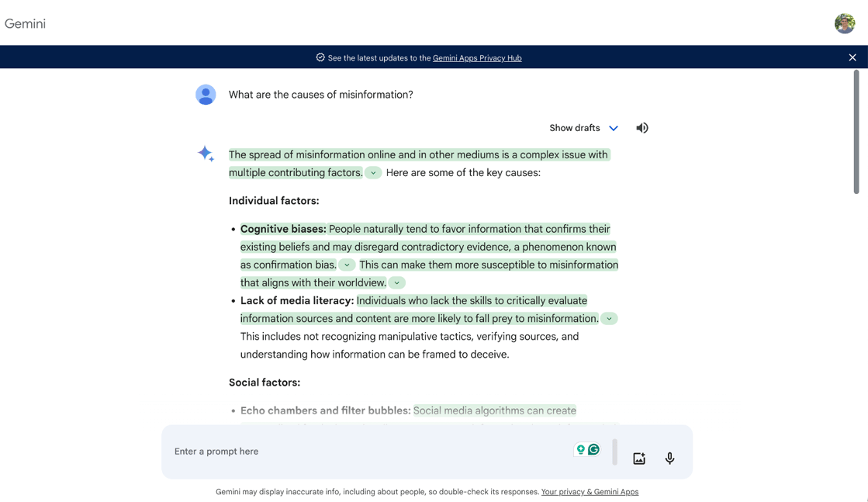The width and height of the screenshot is (868, 502).
Task: Click the 'Enter a prompt here' field
Action: (365, 452)
